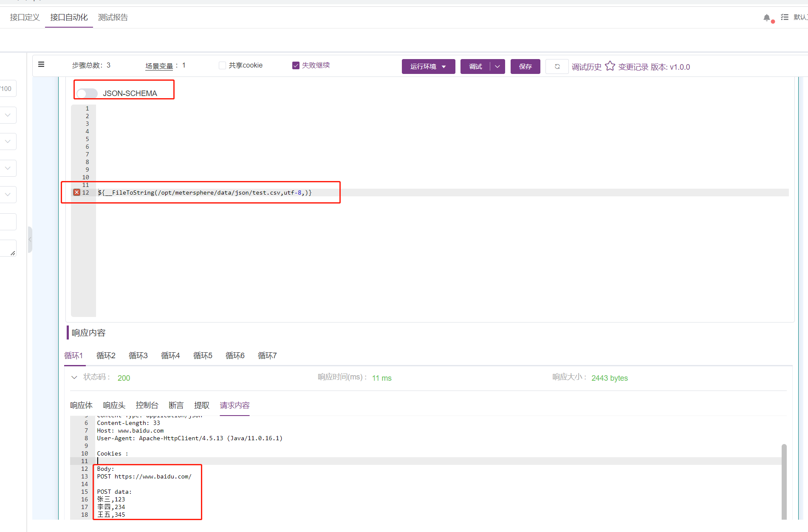
Task: Click the refresh icon button next to Save
Action: [x=557, y=67]
